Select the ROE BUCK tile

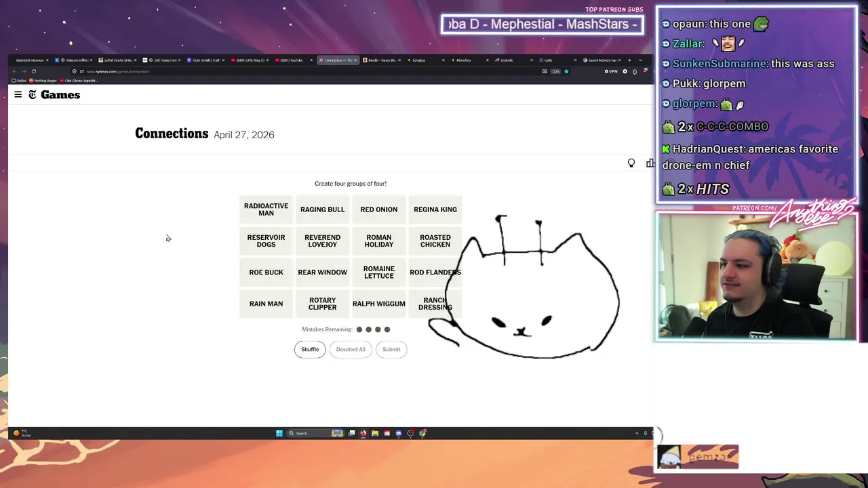pyautogui.click(x=266, y=272)
